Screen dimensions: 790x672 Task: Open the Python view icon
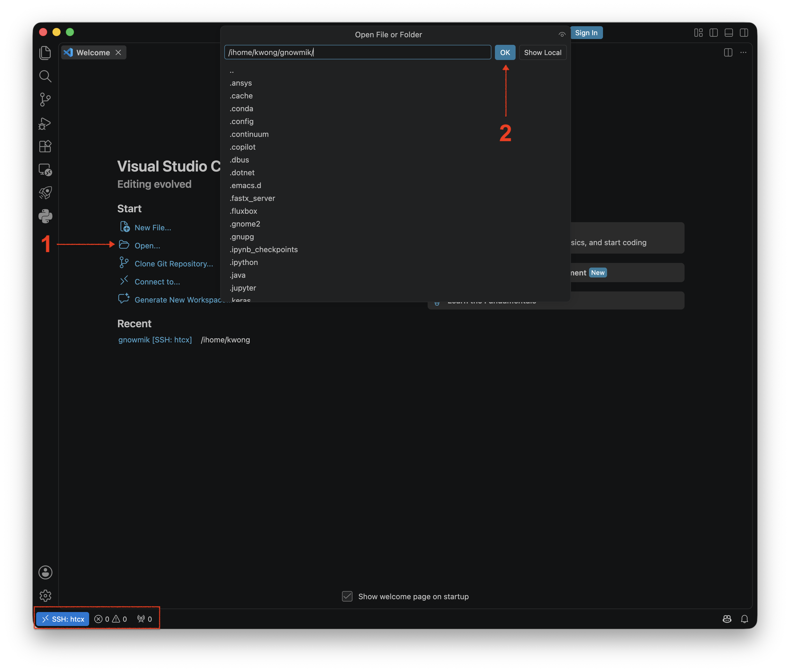click(x=45, y=216)
